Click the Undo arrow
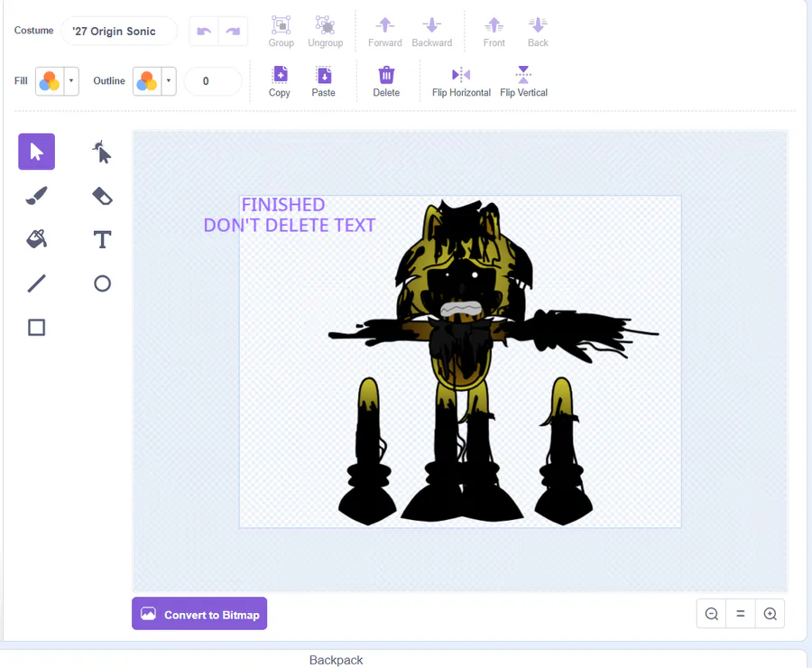The image size is (812, 668). pos(204,31)
